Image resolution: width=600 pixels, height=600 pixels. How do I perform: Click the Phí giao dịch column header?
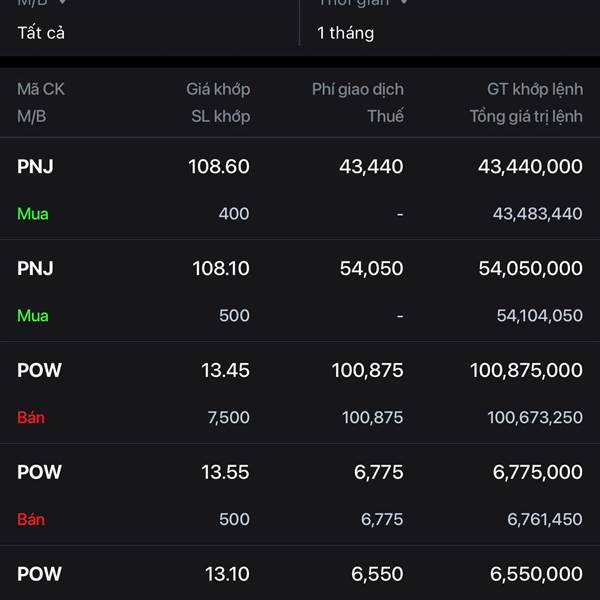357,89
